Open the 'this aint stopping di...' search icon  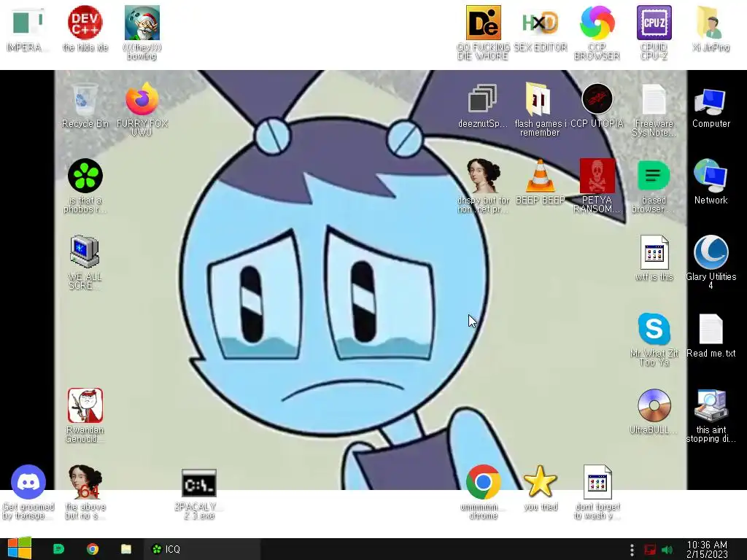point(711,405)
